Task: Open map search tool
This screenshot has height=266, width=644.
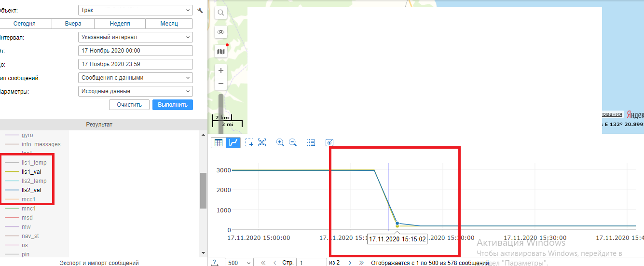Action: (x=221, y=13)
